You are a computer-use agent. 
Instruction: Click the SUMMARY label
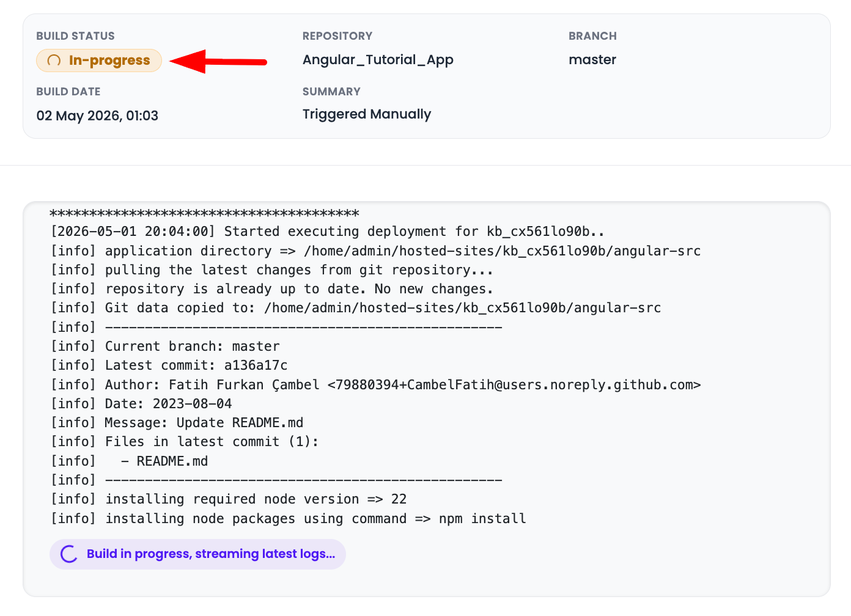(331, 92)
